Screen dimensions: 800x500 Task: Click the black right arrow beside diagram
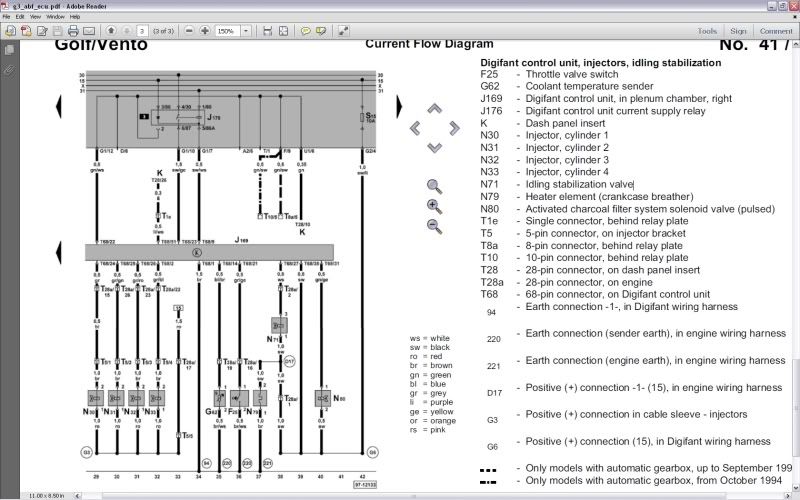(x=399, y=105)
